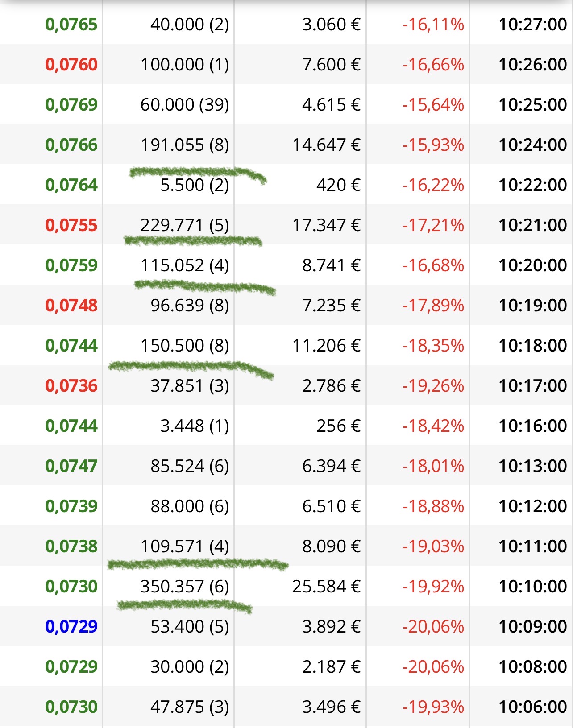Click the underlined volume 115.052 (4)
The image size is (573, 728).
click(x=185, y=265)
